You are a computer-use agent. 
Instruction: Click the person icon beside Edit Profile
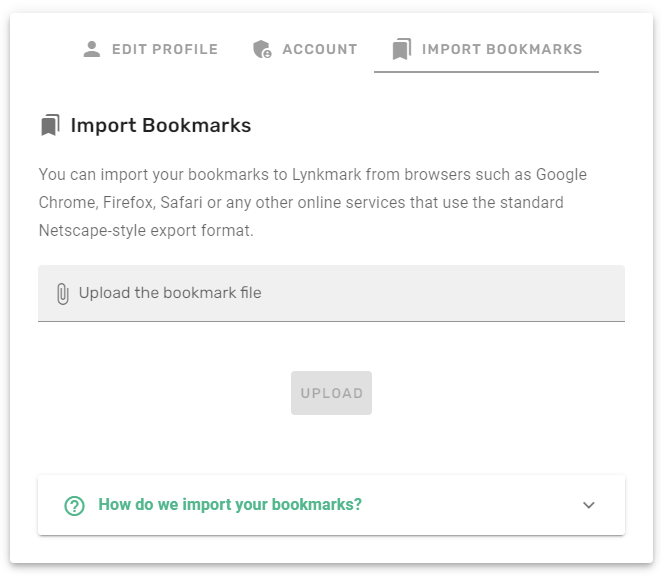pos(91,49)
